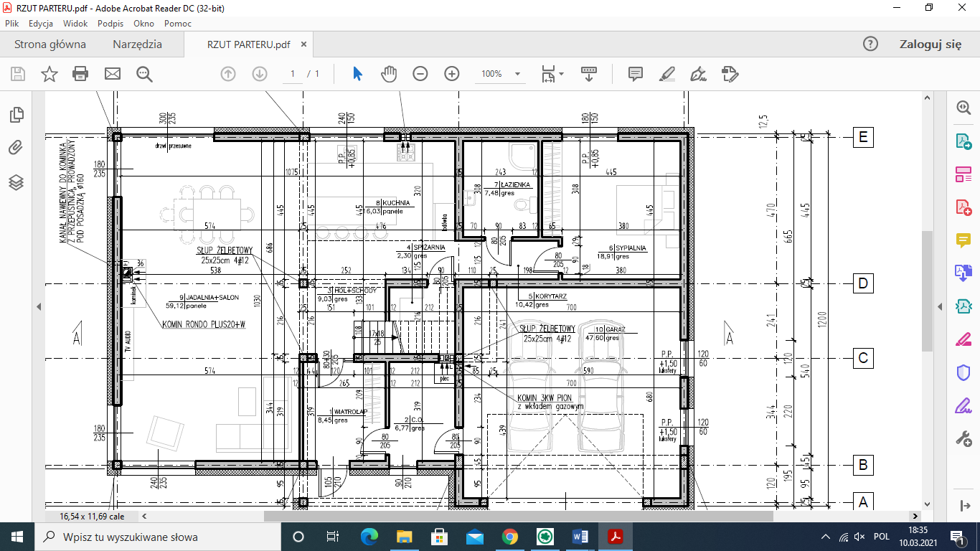Viewport: 980px width, 551px height.
Task: Select the RZUT PARTERU.pdf tab
Action: point(248,44)
